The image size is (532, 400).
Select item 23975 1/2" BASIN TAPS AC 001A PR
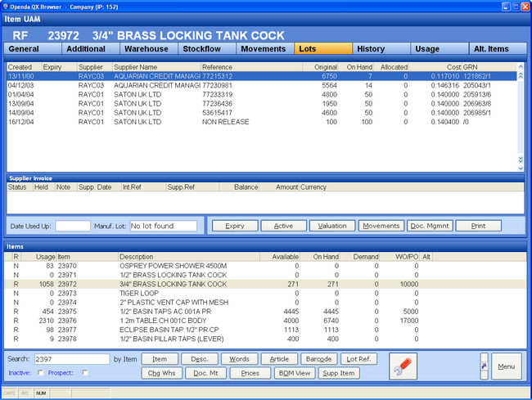[265, 312]
